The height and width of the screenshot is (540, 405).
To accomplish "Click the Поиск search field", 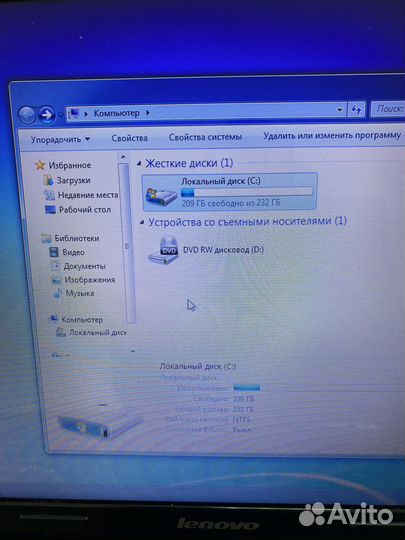I will tap(388, 109).
